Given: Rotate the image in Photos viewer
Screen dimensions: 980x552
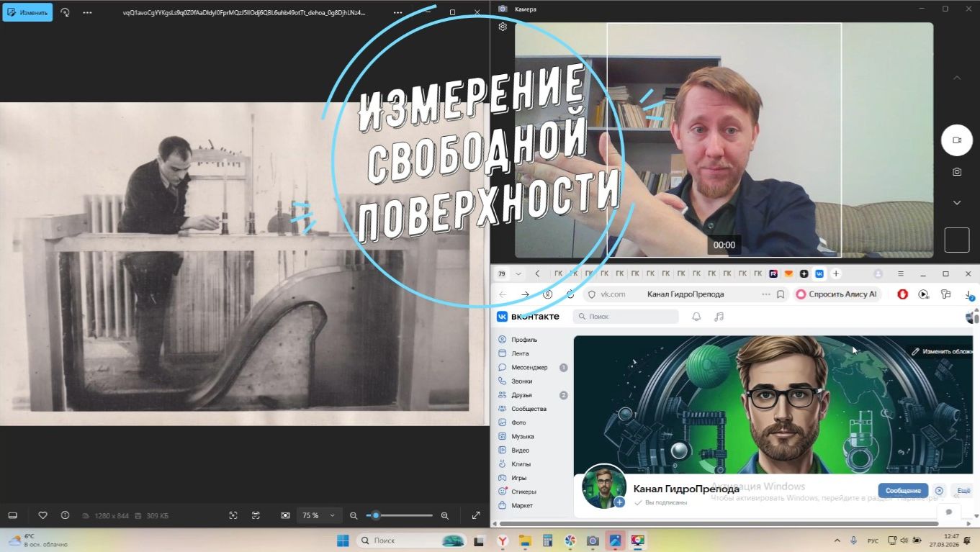Looking at the screenshot, I should (x=65, y=12).
